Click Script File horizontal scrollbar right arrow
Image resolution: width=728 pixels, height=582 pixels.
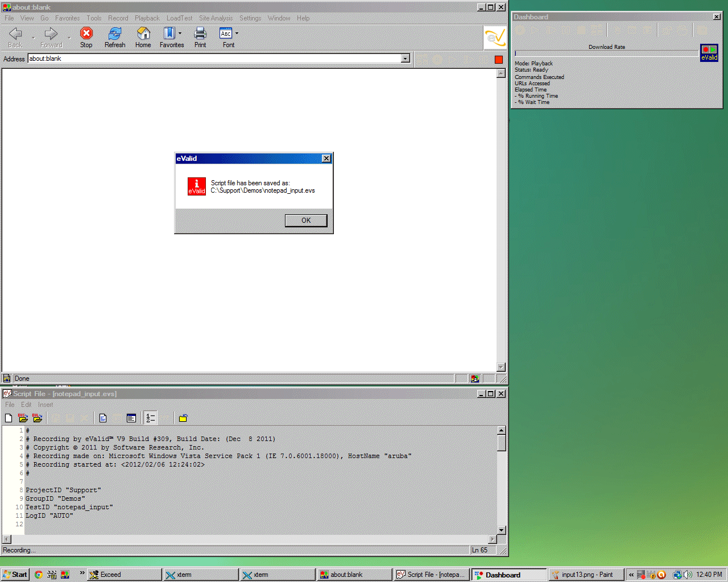click(x=493, y=539)
